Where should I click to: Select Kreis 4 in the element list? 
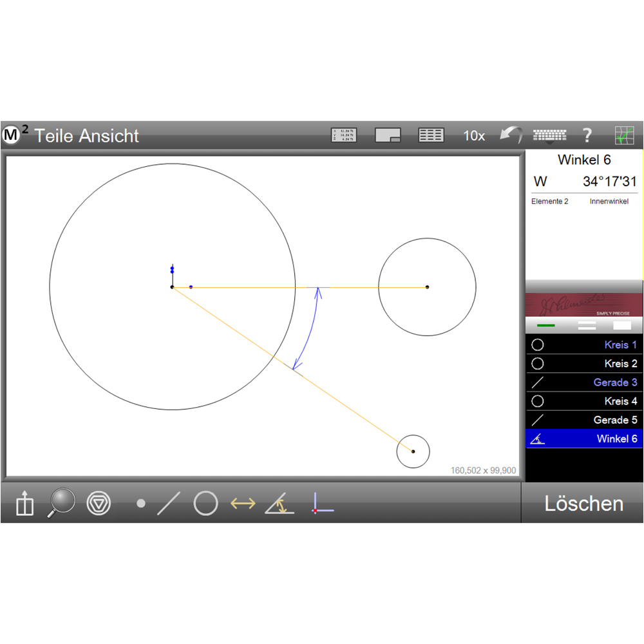(583, 401)
